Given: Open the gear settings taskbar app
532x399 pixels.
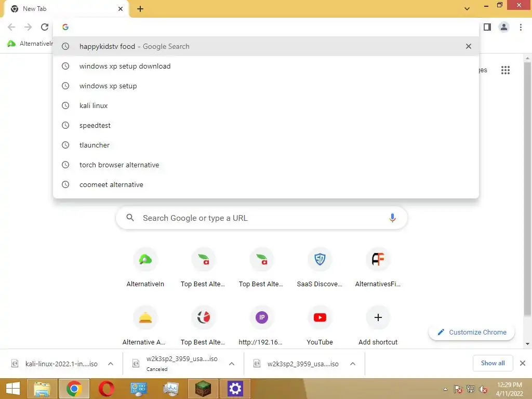Looking at the screenshot, I should [235, 389].
